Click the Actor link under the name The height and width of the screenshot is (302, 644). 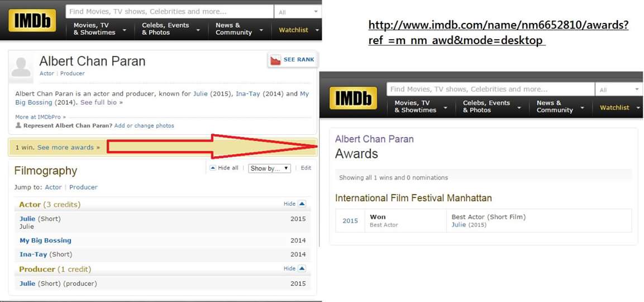pos(47,73)
